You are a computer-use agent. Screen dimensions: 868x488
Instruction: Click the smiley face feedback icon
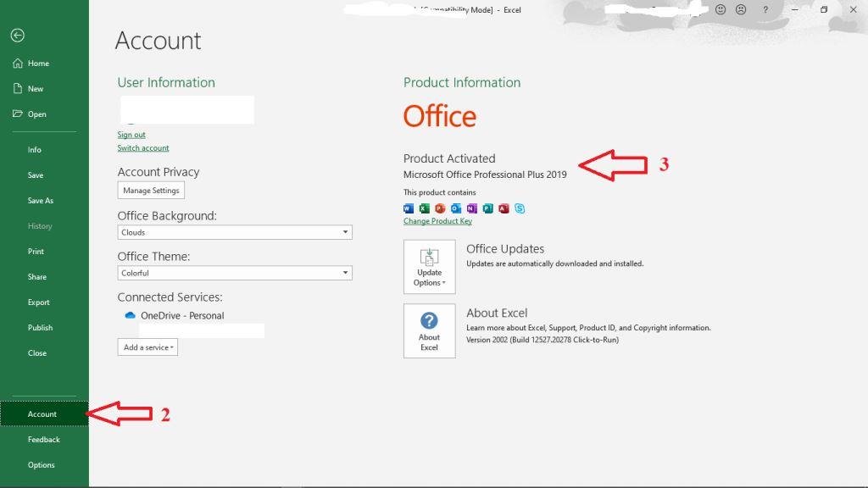coord(721,9)
